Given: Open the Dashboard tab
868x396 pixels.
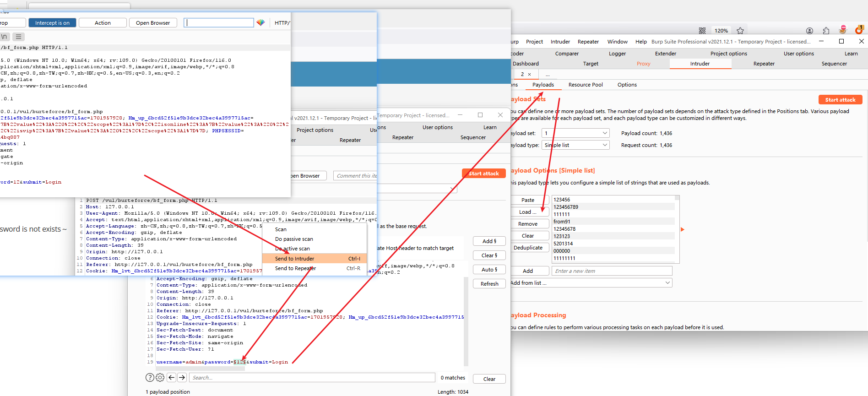Looking at the screenshot, I should 526,64.
